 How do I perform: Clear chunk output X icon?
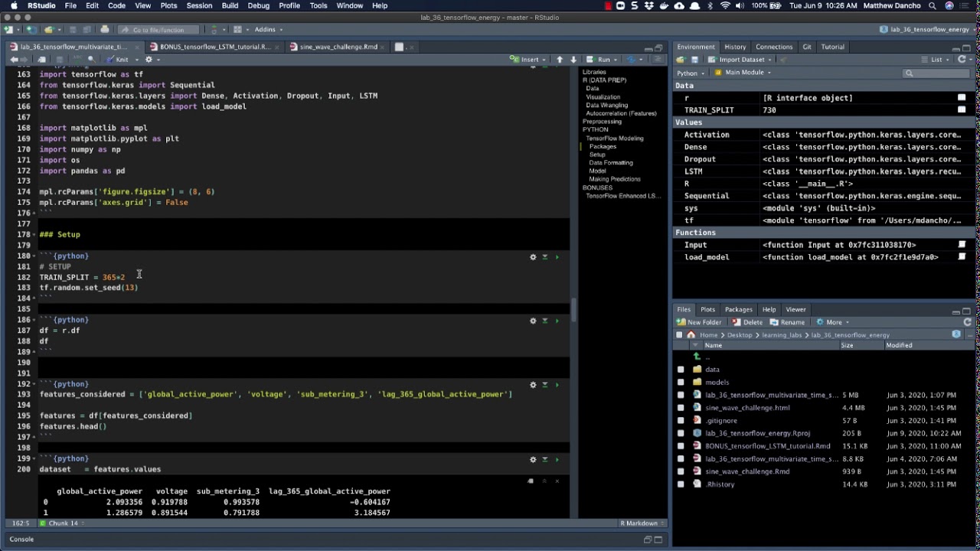coord(557,481)
